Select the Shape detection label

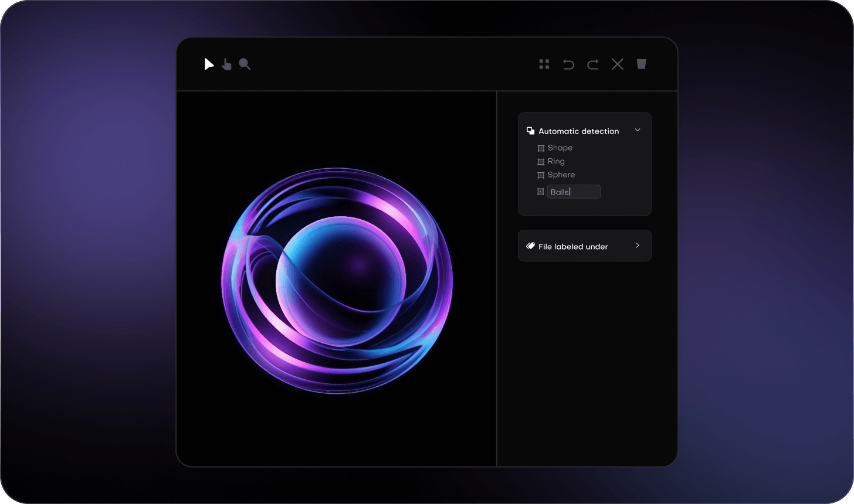pyautogui.click(x=560, y=148)
